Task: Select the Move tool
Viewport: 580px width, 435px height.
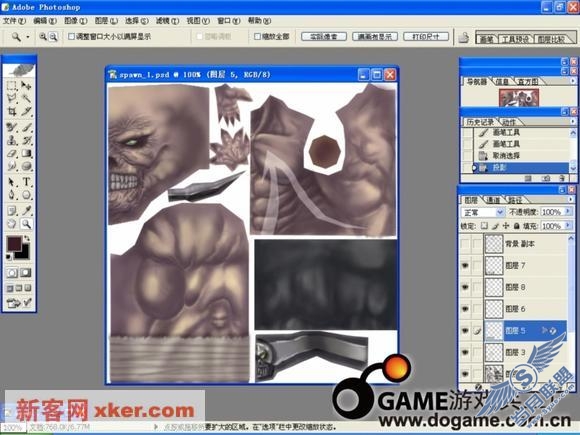Action: [26, 86]
